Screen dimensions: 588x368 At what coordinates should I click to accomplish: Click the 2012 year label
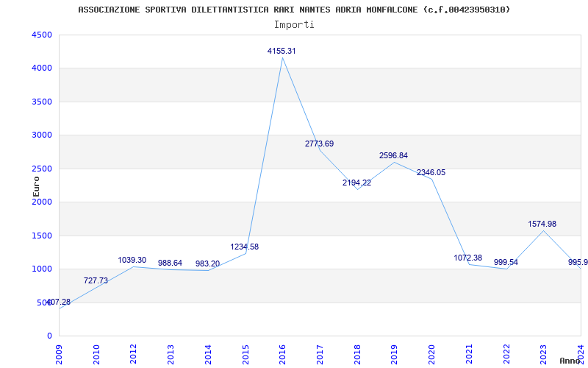134,354
